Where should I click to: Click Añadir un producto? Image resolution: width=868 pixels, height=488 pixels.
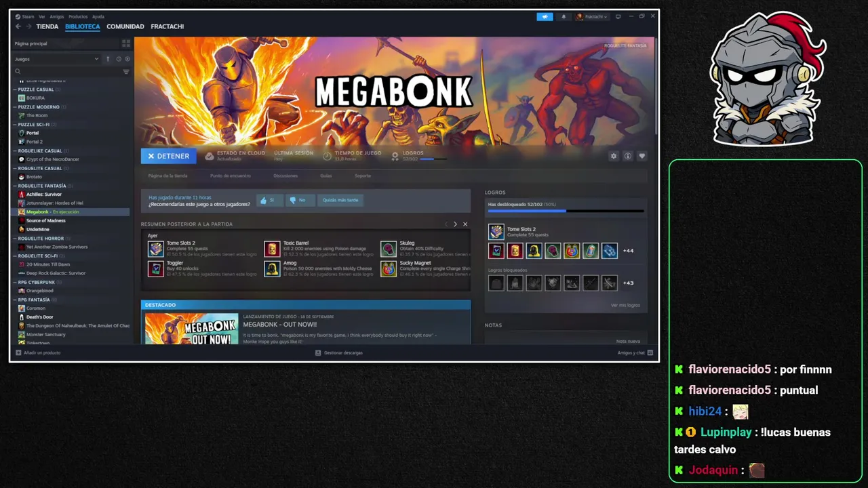coord(38,353)
